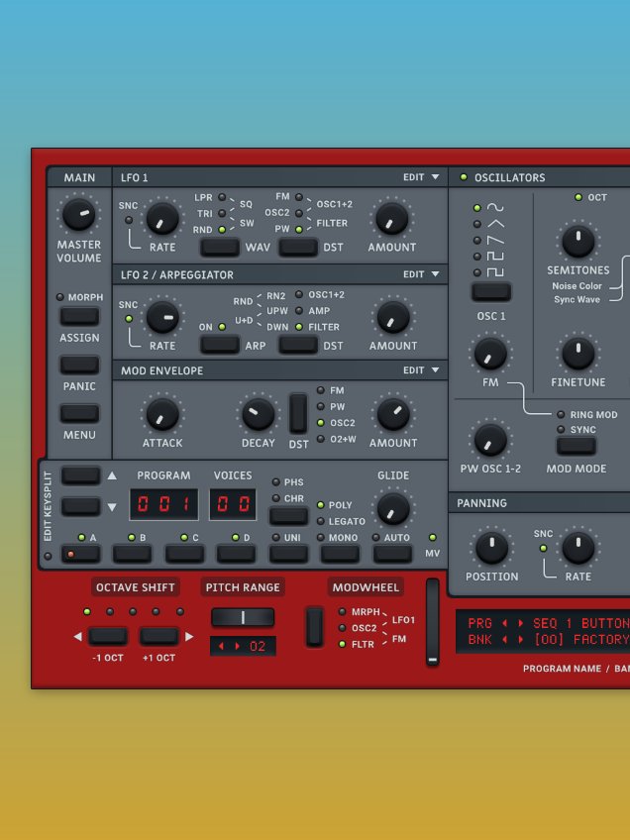
Task: Open the LFO 2 / Arpeggiator Edit dropdown
Action: 421,274
